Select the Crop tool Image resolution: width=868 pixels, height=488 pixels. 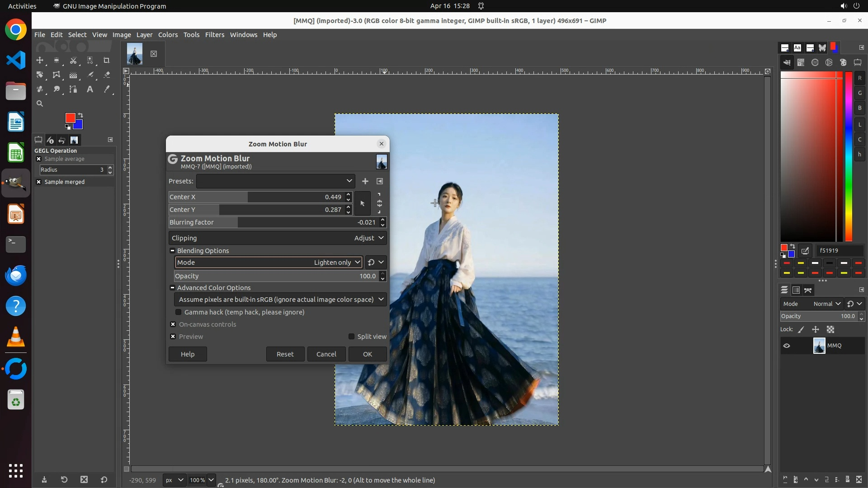pyautogui.click(x=107, y=60)
